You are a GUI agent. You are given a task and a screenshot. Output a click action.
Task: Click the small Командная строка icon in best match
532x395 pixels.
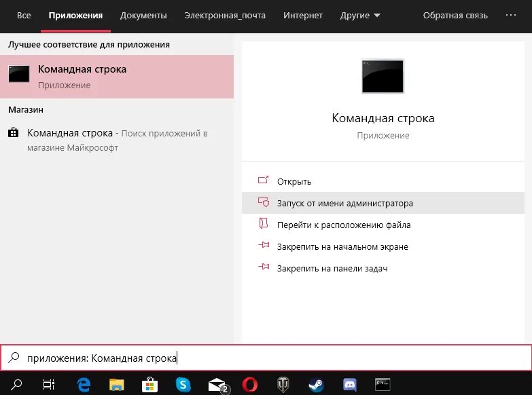coord(18,73)
